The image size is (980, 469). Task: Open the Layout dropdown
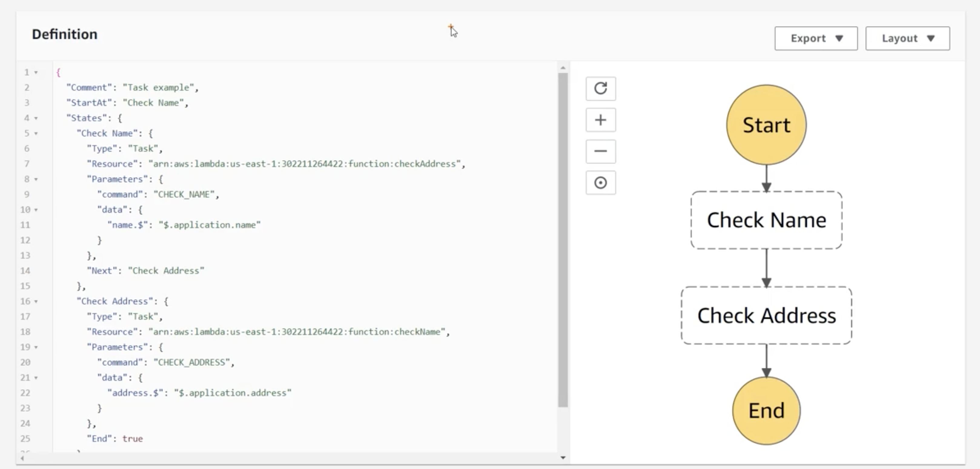click(x=908, y=38)
